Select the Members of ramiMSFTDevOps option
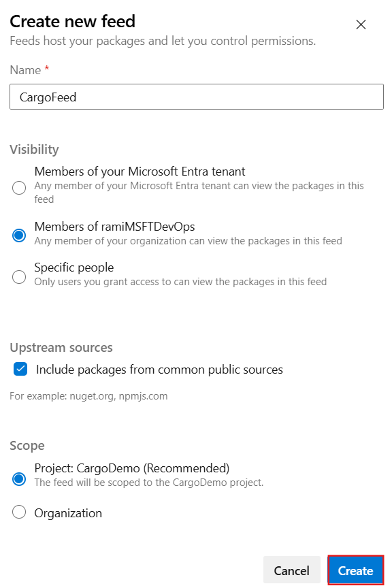This screenshot has width=392, height=586. point(18,235)
